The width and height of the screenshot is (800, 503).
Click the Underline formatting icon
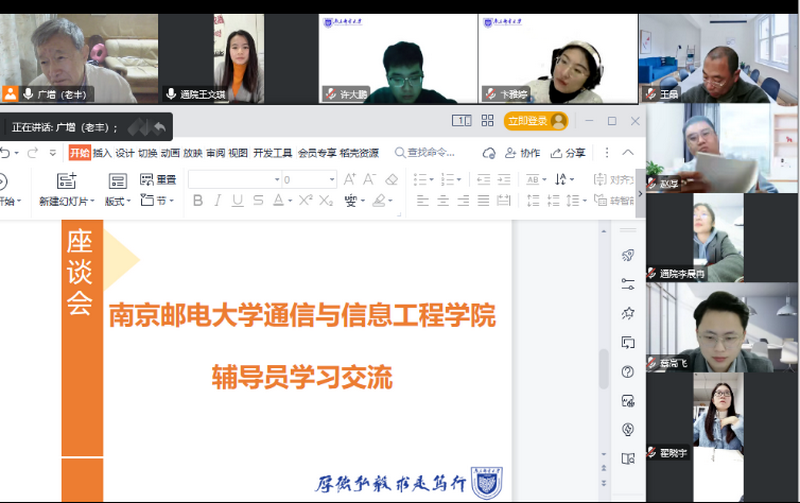(237, 201)
